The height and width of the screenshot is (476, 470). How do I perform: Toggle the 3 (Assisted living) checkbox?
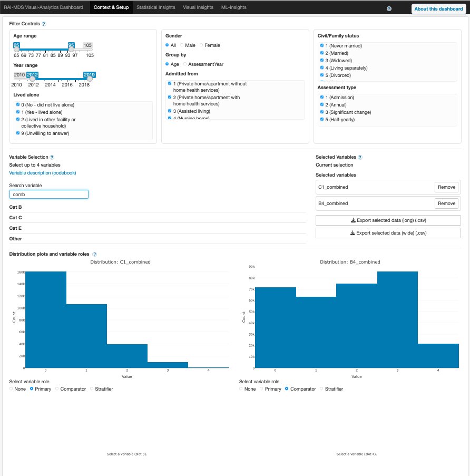[x=170, y=111]
